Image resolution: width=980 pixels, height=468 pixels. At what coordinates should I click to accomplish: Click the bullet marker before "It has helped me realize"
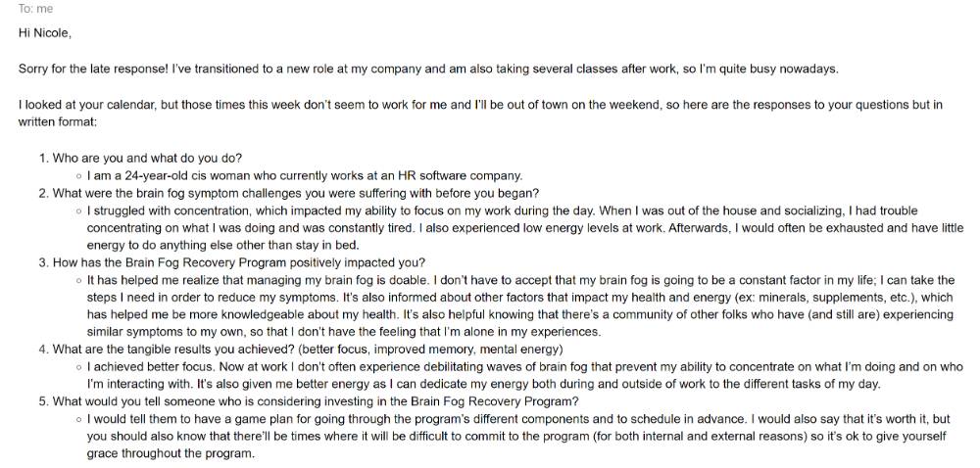(78, 281)
